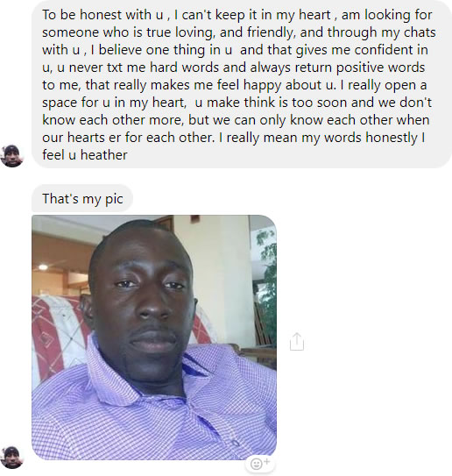Click the plus sign on the reaction icon
The height and width of the screenshot is (476, 452).
tap(266, 461)
